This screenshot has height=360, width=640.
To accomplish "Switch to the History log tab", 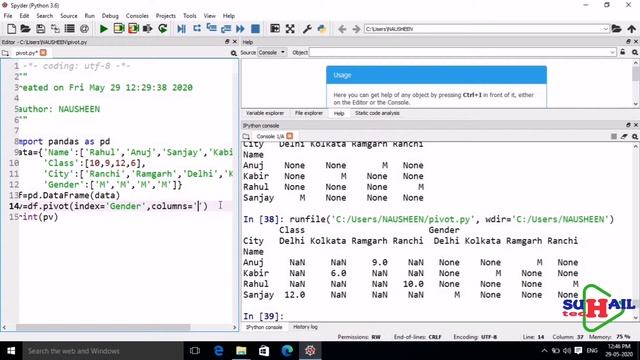I will point(305,327).
